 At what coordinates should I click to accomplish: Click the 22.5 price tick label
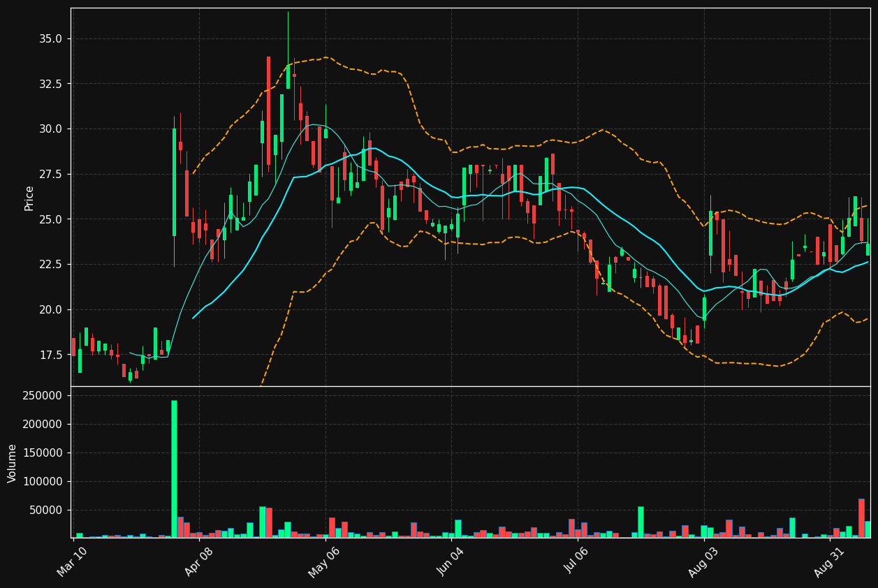pyautogui.click(x=50, y=265)
